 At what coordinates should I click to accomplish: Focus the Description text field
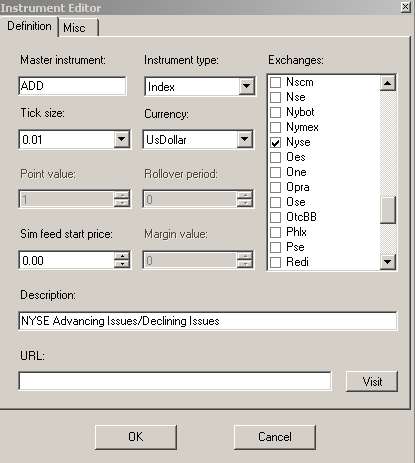tap(208, 321)
